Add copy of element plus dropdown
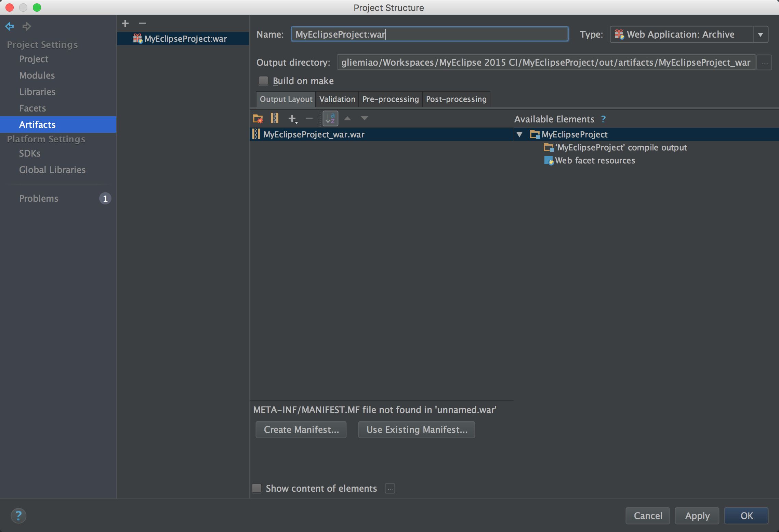Screen dimensions: 779x532 [x=293, y=119]
